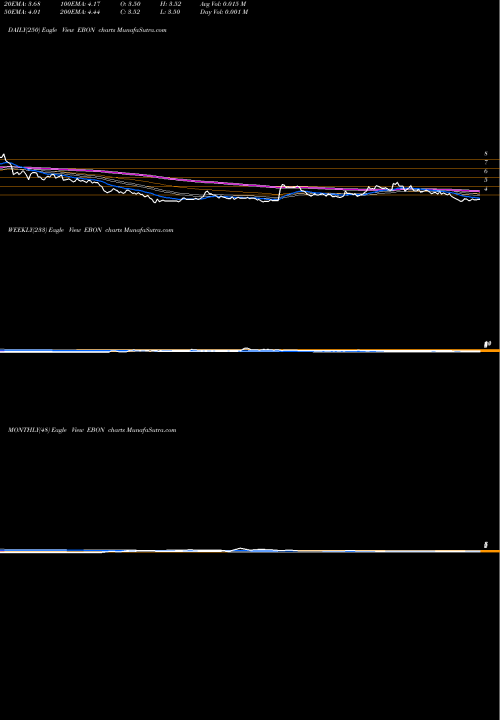Click the WEEKLY(283) Eagle View EBON title
The width and height of the screenshot is (500, 720).
tap(90, 230)
